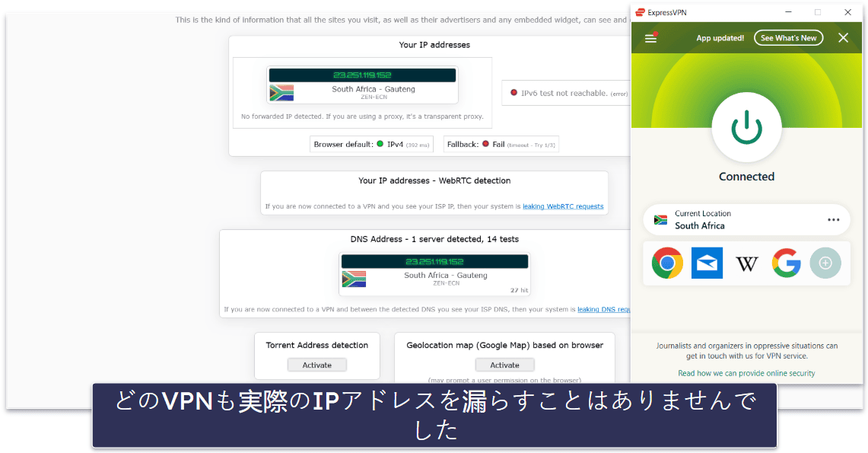Click the ExpressVPN title bar logo
This screenshot has height=453, width=868.
pyautogui.click(x=641, y=12)
